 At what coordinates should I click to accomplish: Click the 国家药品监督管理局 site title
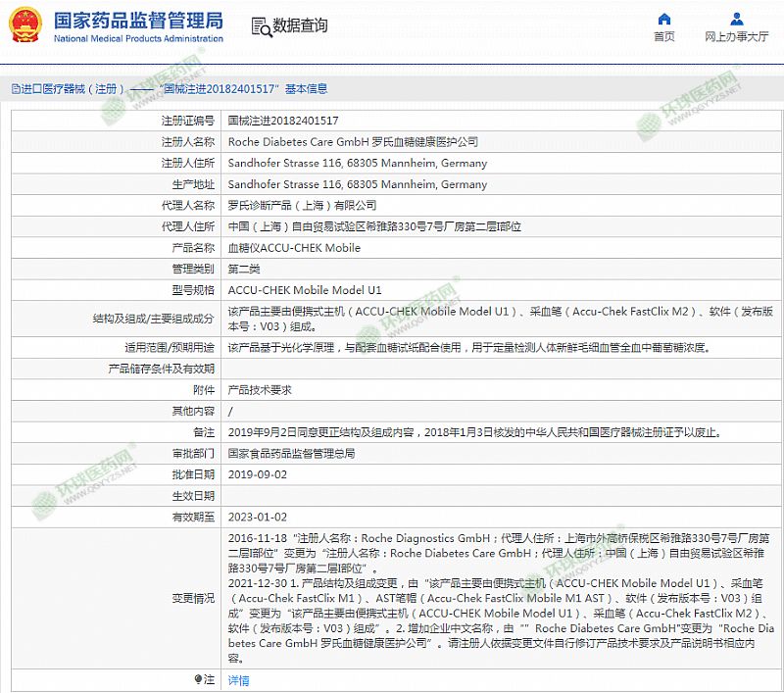137,20
